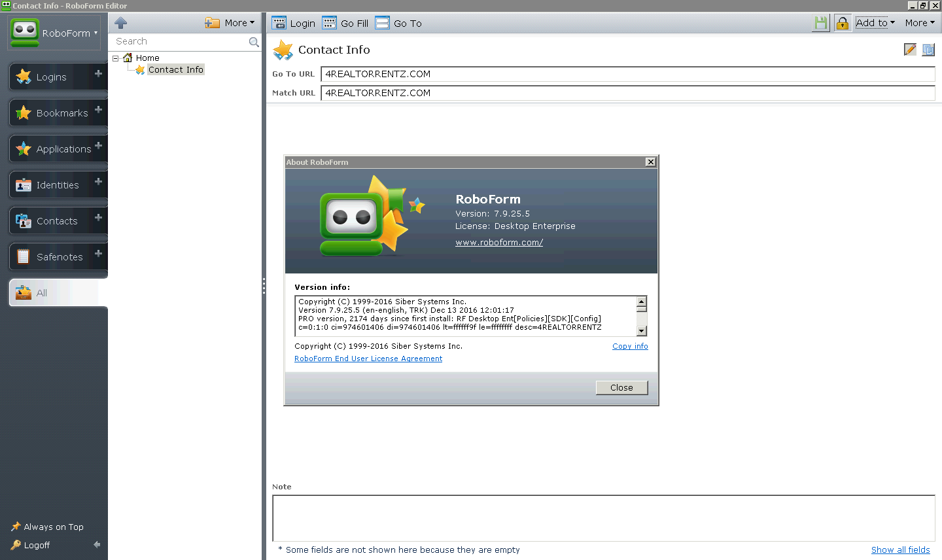Click the Copy info link

pyautogui.click(x=630, y=347)
